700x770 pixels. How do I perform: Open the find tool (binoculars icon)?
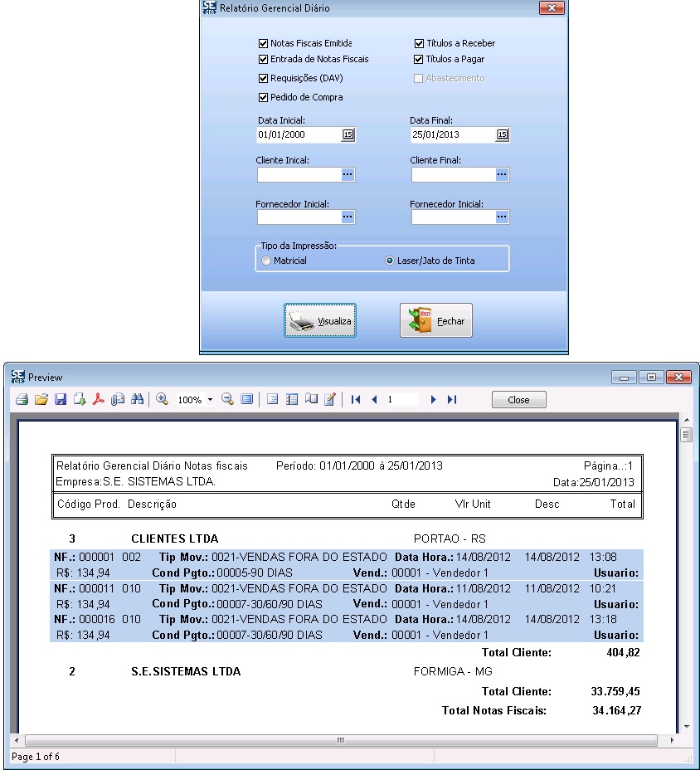(x=137, y=399)
